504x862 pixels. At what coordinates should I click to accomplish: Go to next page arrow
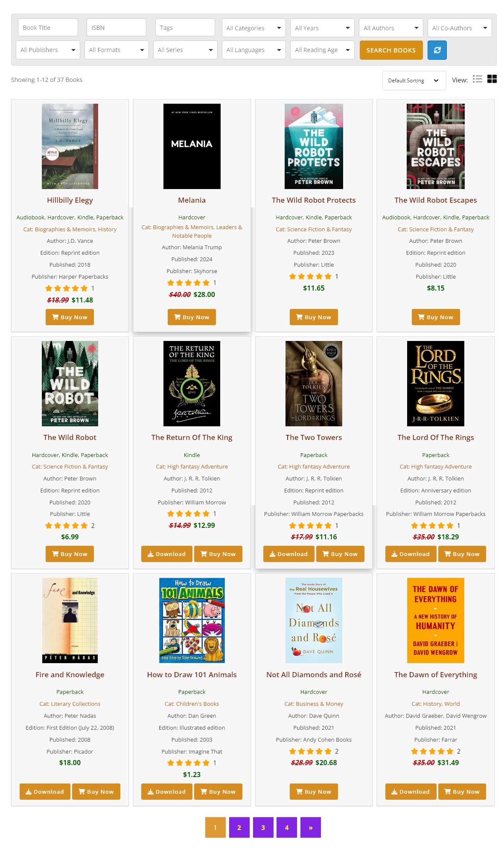click(311, 827)
